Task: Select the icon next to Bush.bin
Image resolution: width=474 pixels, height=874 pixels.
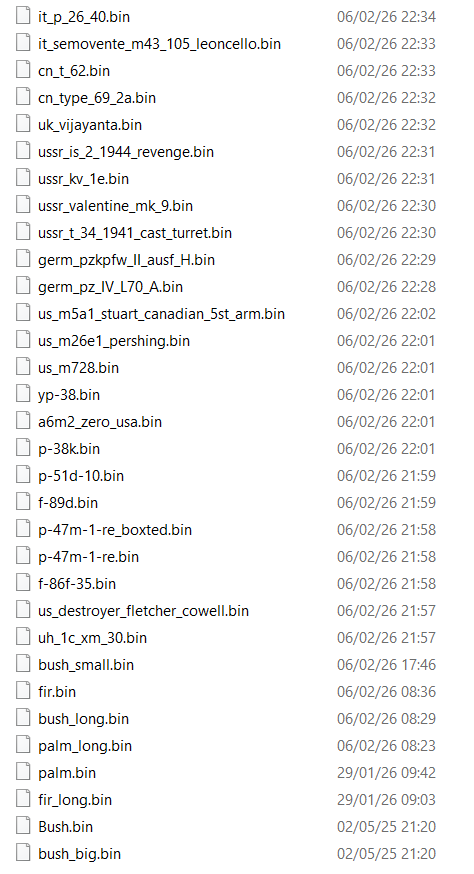Action: click(23, 826)
